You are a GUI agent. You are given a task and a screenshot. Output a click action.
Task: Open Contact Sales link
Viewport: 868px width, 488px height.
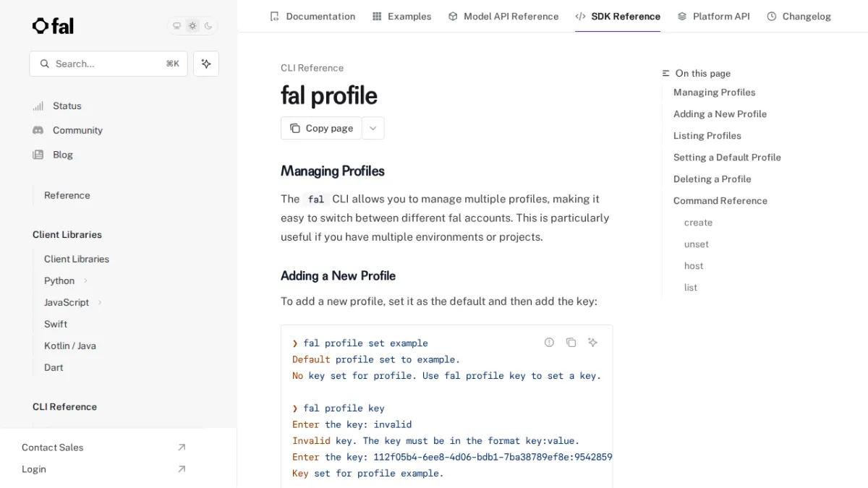pos(53,448)
